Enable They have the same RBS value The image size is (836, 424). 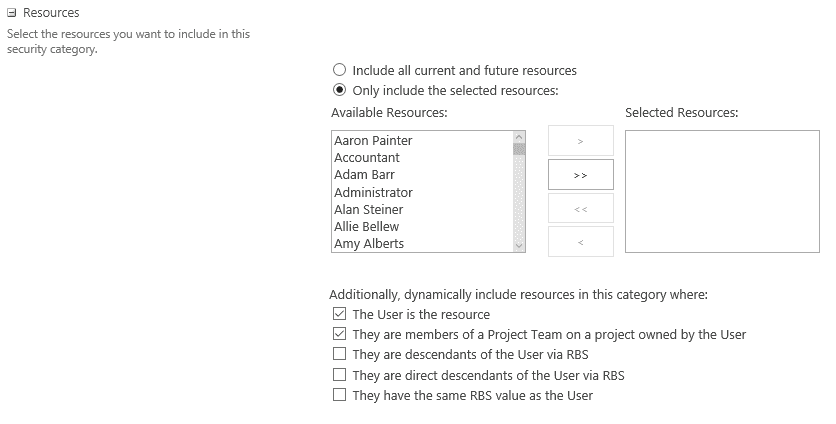click(339, 395)
